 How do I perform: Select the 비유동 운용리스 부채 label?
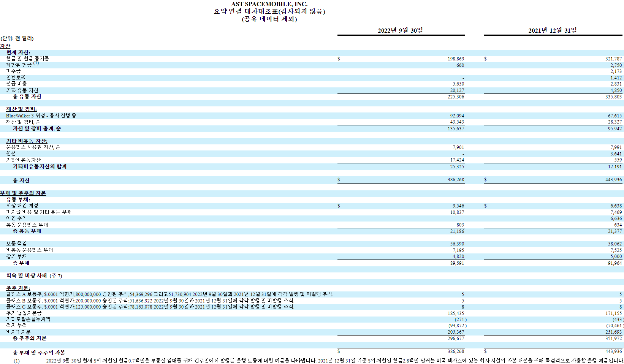(30, 250)
